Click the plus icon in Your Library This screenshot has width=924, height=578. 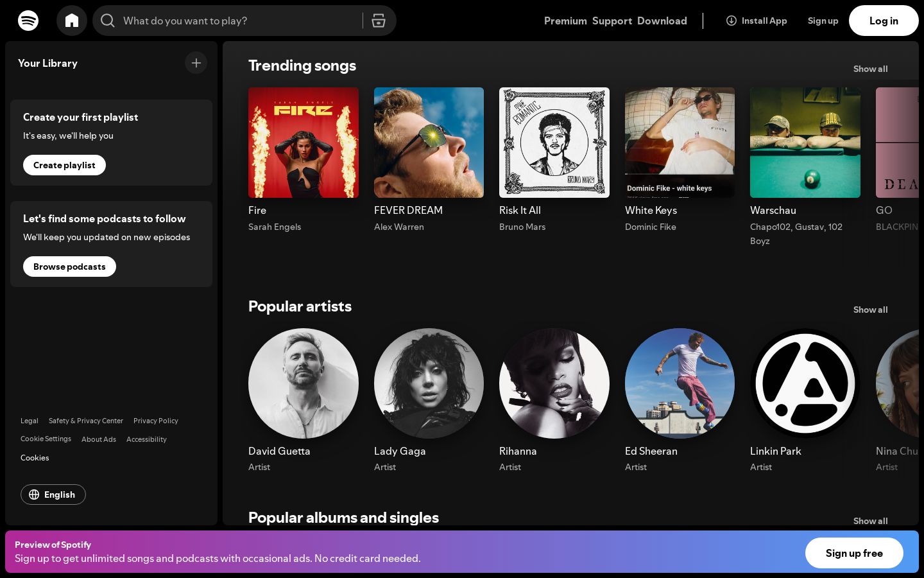[x=196, y=63]
